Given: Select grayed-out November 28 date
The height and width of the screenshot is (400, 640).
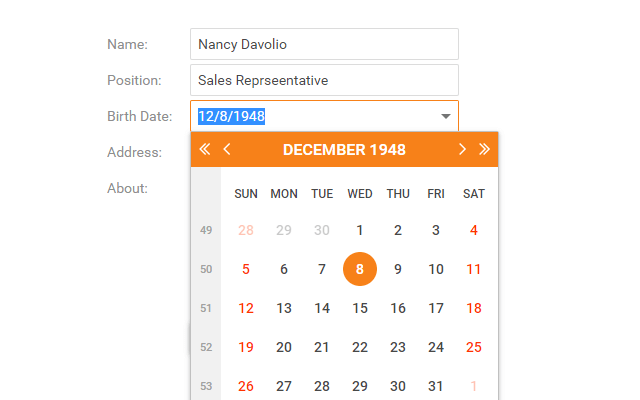Looking at the screenshot, I should (x=246, y=230).
